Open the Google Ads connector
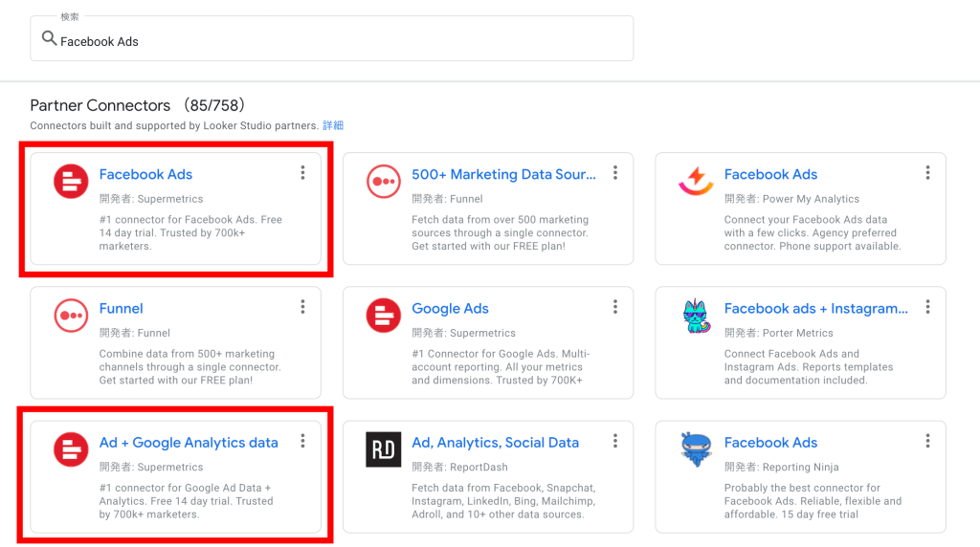 450,309
